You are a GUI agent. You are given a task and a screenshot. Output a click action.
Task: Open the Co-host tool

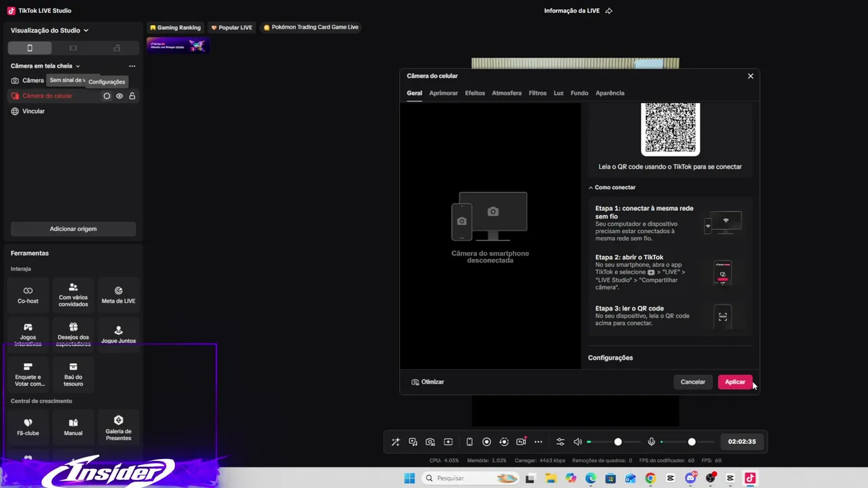tap(28, 295)
